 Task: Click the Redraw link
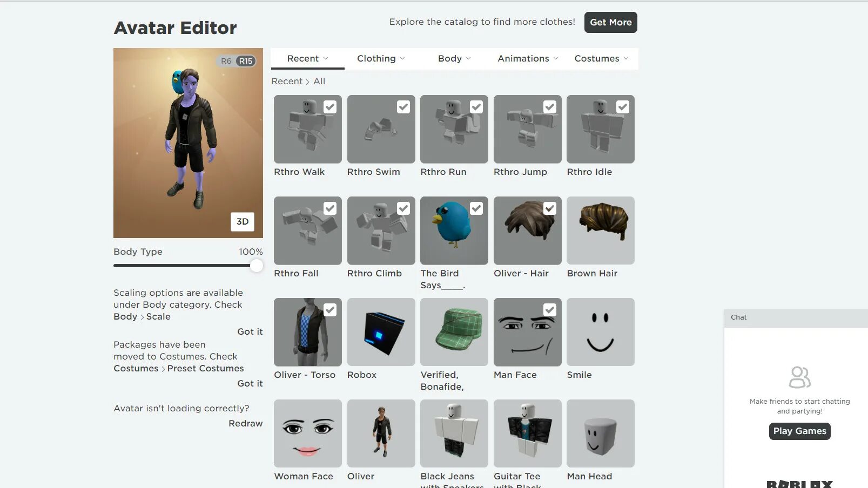246,423
